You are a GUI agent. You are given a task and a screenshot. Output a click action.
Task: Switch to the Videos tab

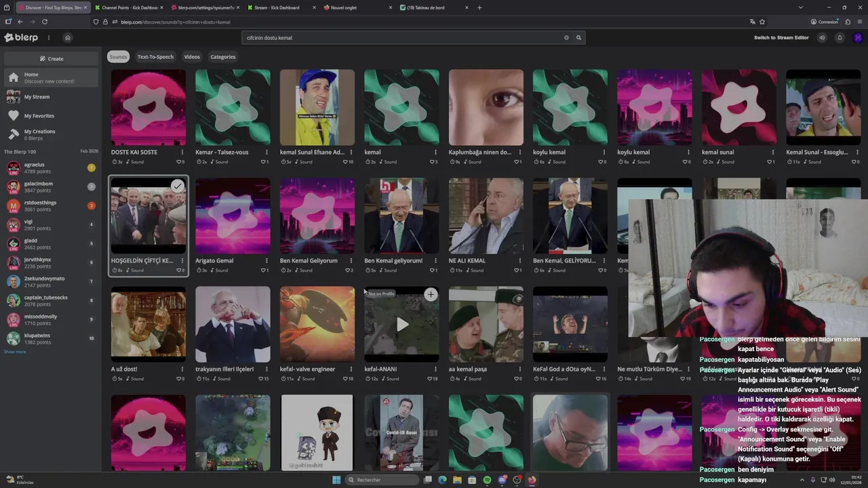click(192, 57)
